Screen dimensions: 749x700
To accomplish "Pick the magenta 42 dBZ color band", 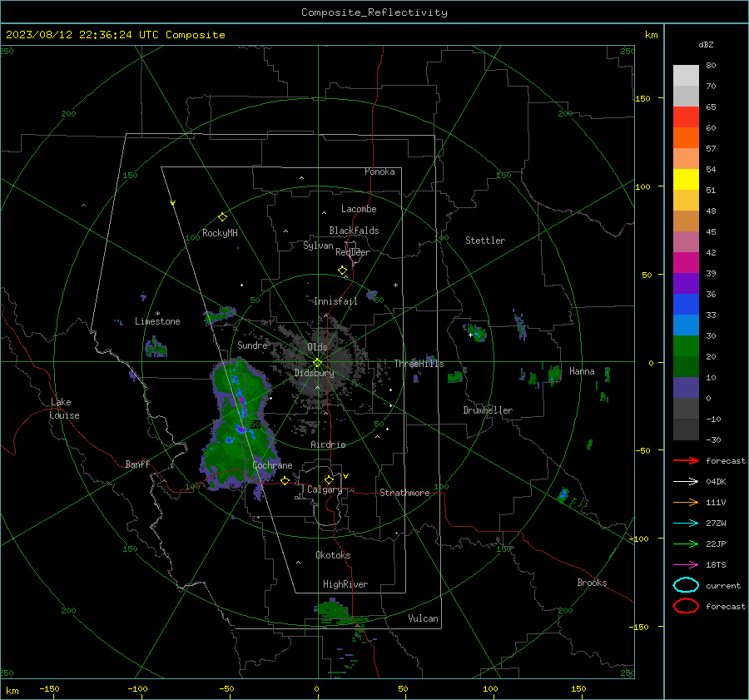I will (x=686, y=262).
